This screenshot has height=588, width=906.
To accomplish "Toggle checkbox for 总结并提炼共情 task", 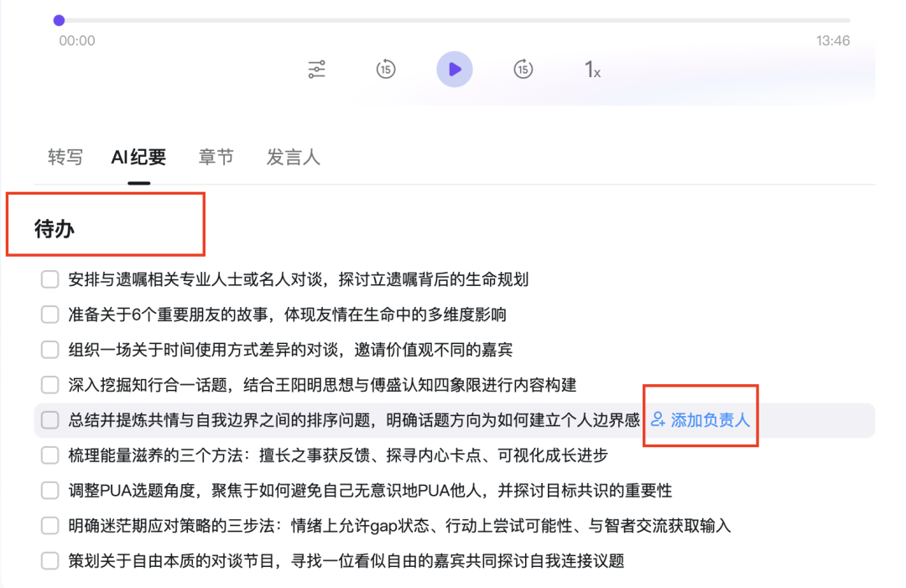I will (49, 419).
